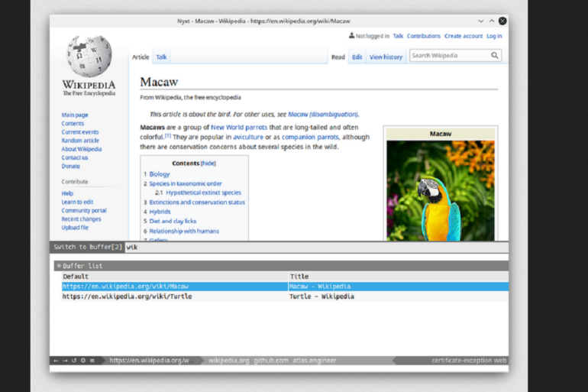Select the github.com tab in status bar
The image size is (588, 392).
[x=271, y=361]
